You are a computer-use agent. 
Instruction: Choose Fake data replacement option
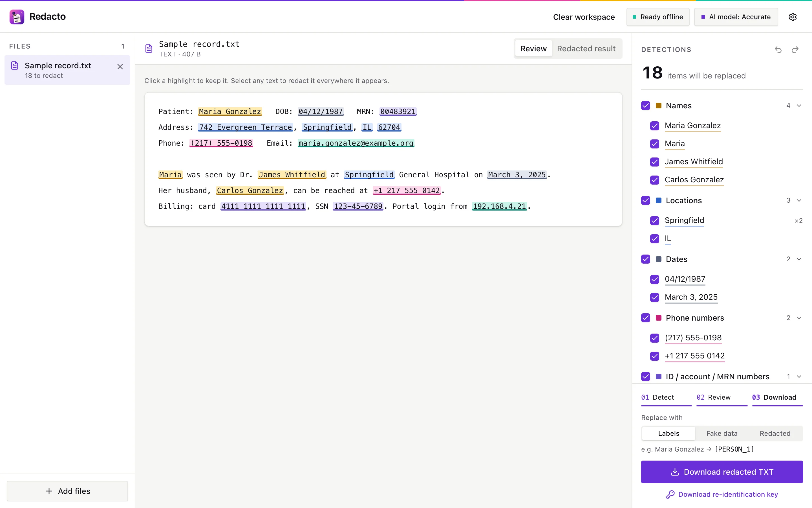(x=722, y=433)
